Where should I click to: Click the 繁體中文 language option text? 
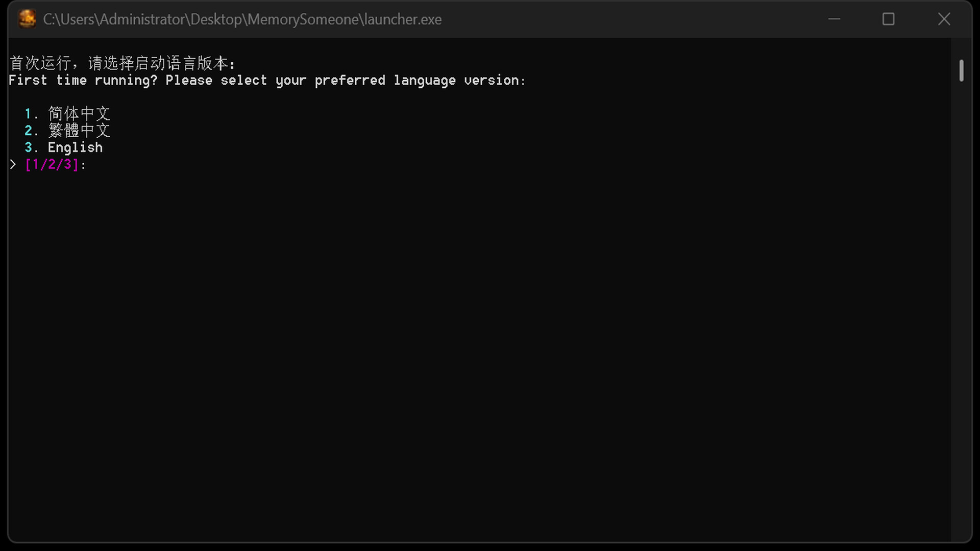click(79, 131)
